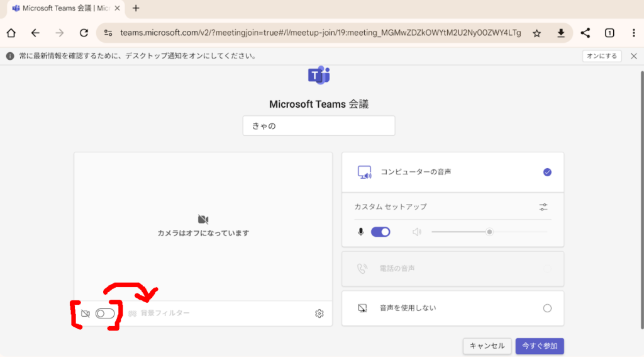Join the meeting with 今すぐ参加
The width and height of the screenshot is (644, 357).
tap(540, 346)
